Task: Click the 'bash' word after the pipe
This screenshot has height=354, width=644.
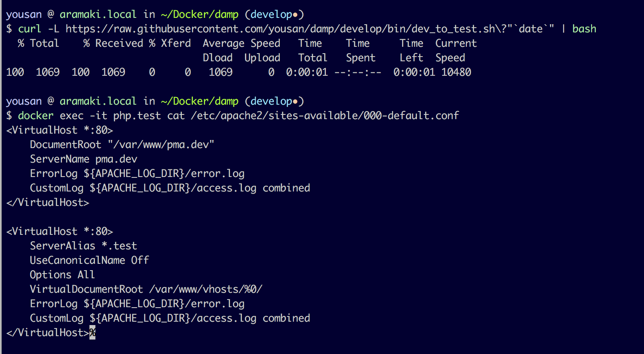Action: 584,29
